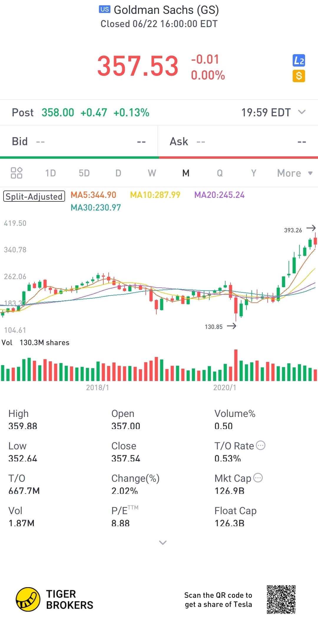The height and width of the screenshot is (644, 318).
Task: Tap the P/E TTM value 8.88
Action: [x=120, y=523]
